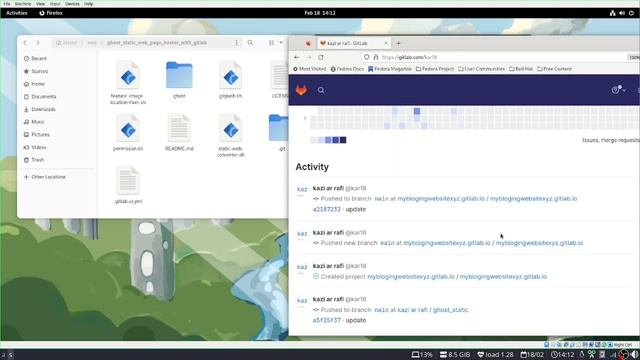
Task: Select README.md file
Action: 179,132
